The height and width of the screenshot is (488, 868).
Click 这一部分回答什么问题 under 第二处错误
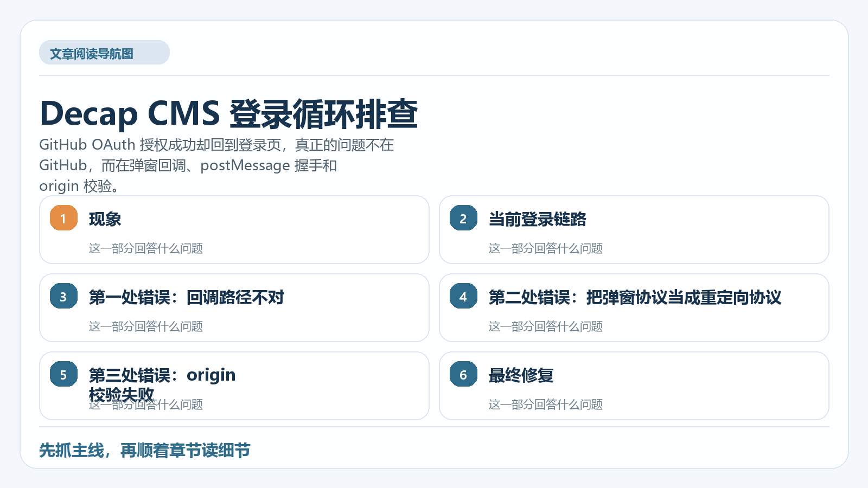pos(546,326)
